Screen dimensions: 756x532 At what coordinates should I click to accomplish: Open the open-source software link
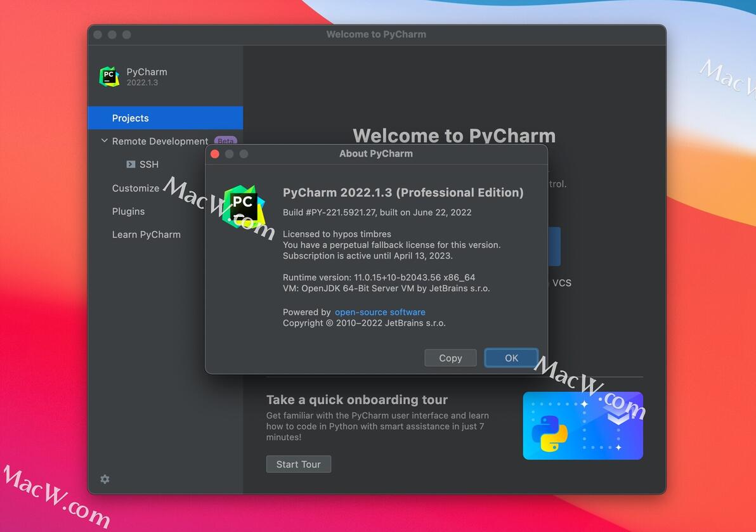[x=380, y=312]
